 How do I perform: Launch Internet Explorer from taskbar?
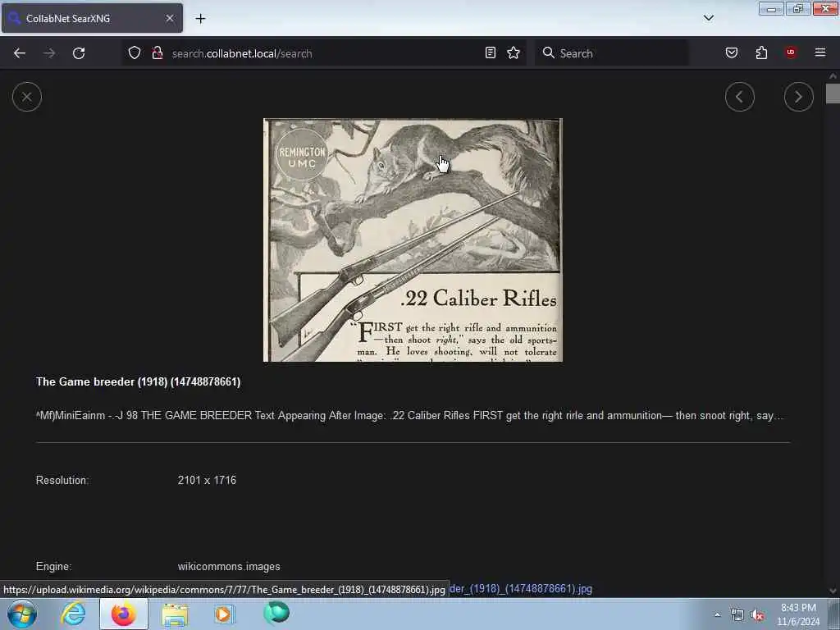coord(73,614)
